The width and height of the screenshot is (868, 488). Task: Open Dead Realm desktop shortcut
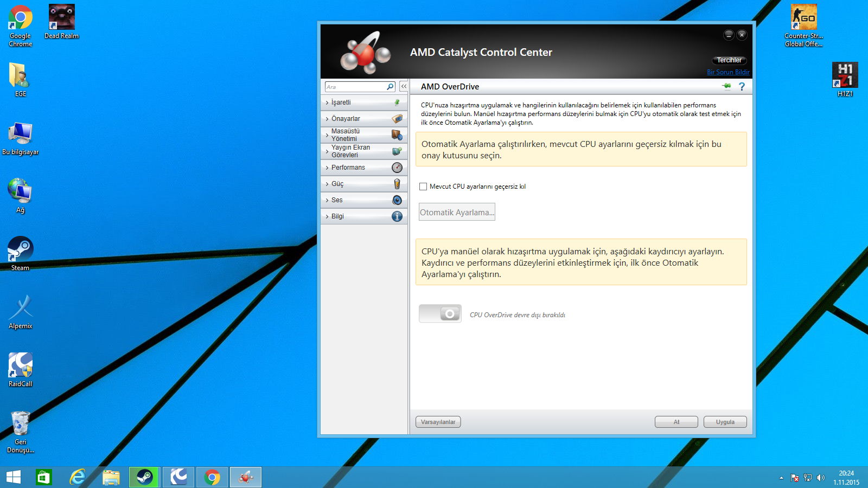[62, 22]
